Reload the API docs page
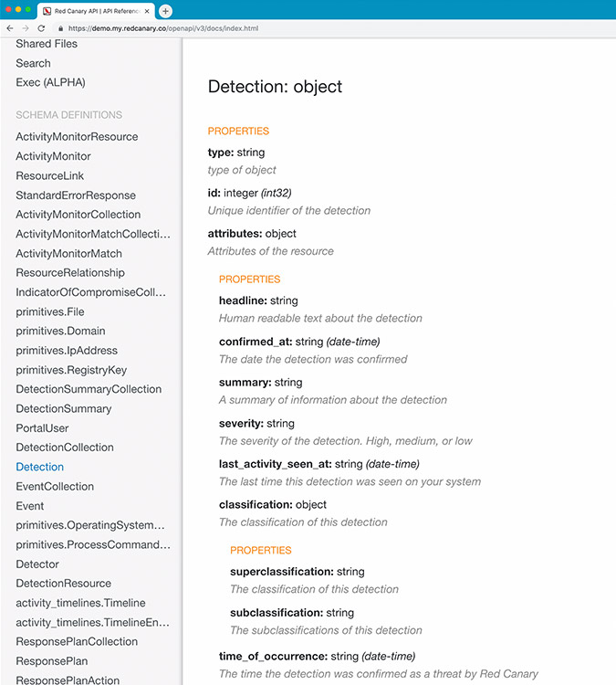The width and height of the screenshot is (616, 685). click(41, 28)
